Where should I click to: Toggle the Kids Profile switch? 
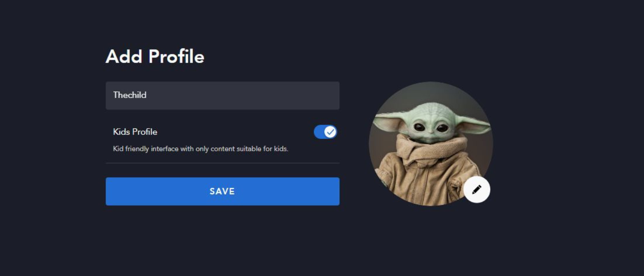click(x=325, y=132)
